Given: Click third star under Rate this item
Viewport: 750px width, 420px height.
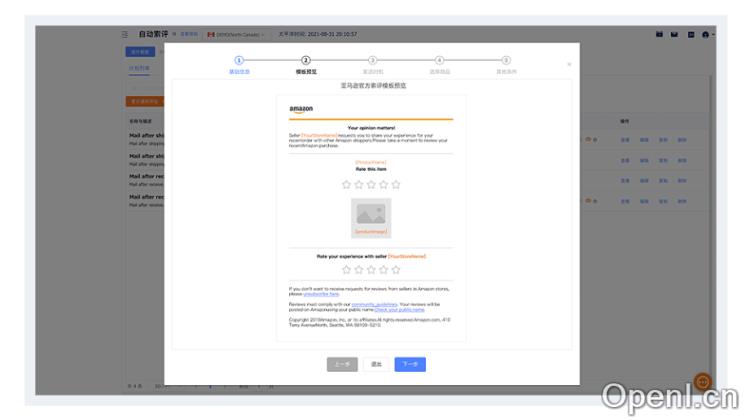Looking at the screenshot, I should [x=371, y=185].
